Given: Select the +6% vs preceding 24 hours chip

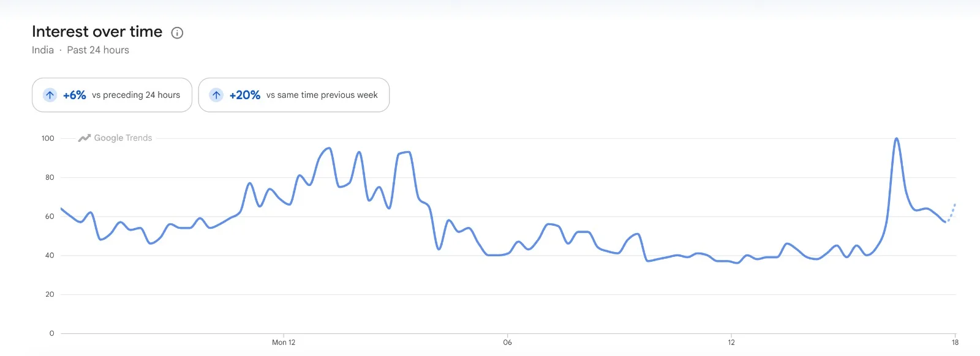Looking at the screenshot, I should 112,95.
